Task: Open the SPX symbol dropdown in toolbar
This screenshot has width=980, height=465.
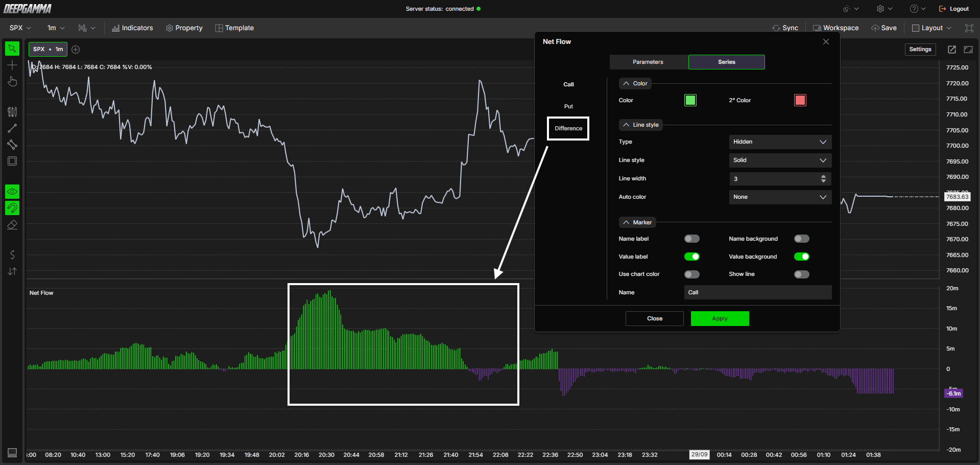Action: (x=20, y=28)
